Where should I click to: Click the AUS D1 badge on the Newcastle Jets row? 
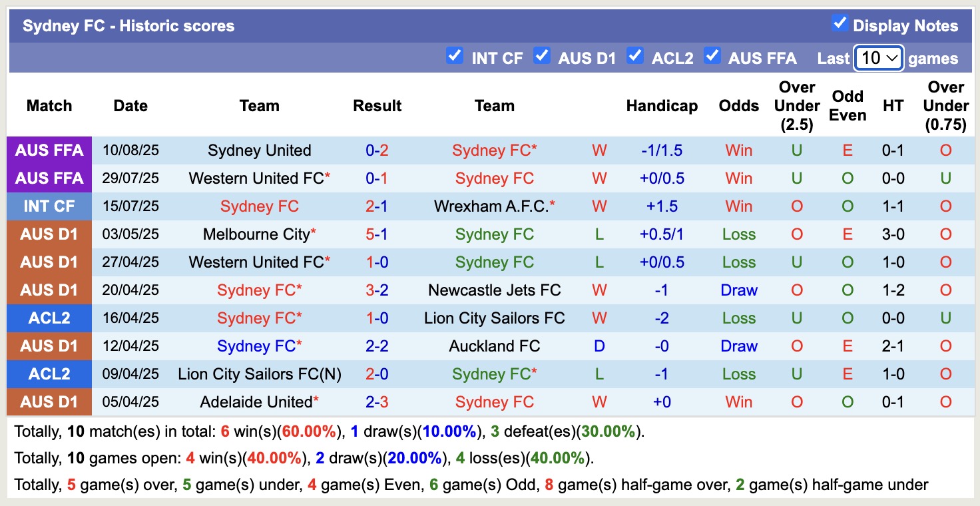point(49,290)
